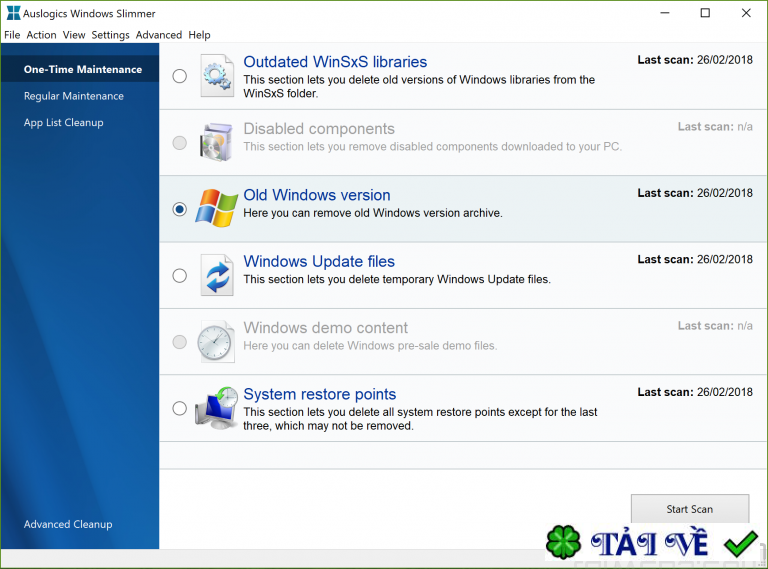Click the Outdated WinSxS libraries gear icon
This screenshot has width=768, height=569.
point(217,76)
